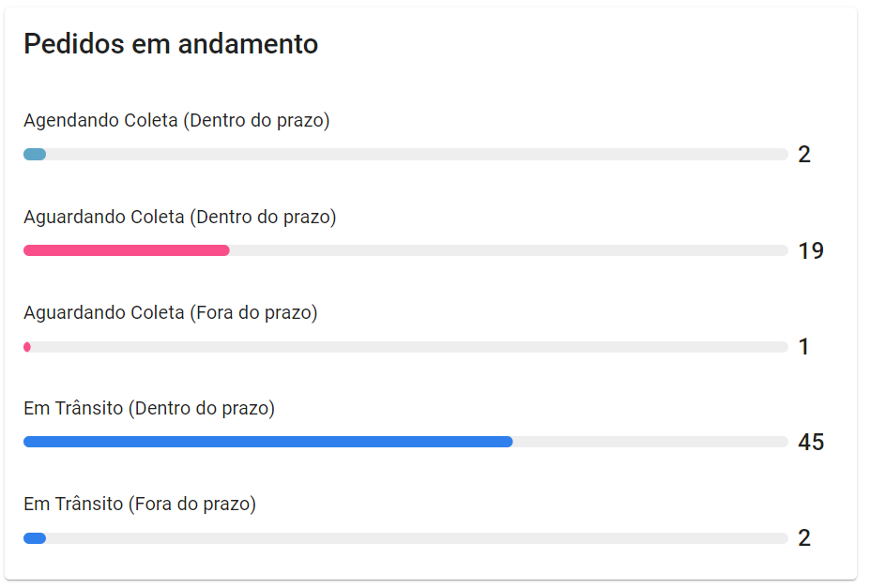The image size is (870, 588).
Task: Click grey track of Agendando Coleta bar
Action: point(418,154)
